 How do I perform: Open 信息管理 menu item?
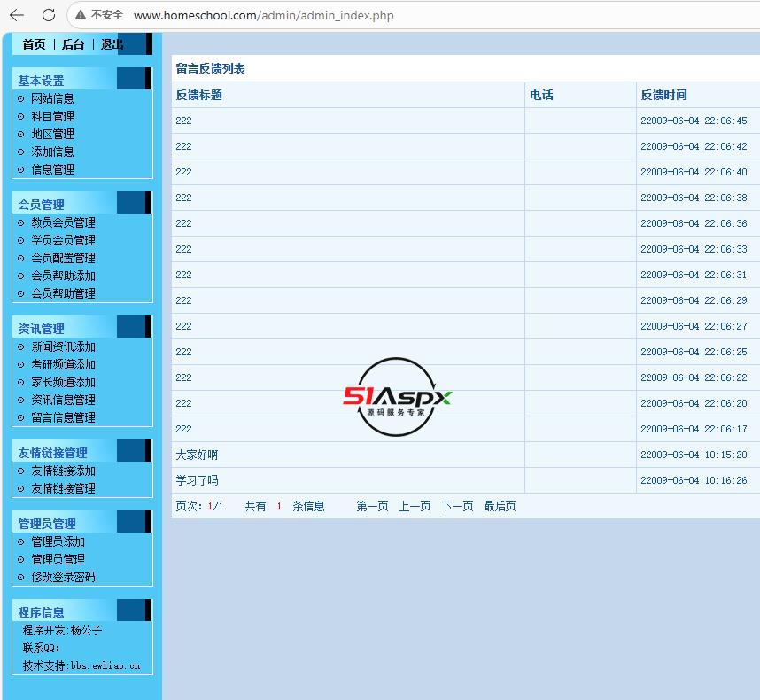tap(52, 169)
